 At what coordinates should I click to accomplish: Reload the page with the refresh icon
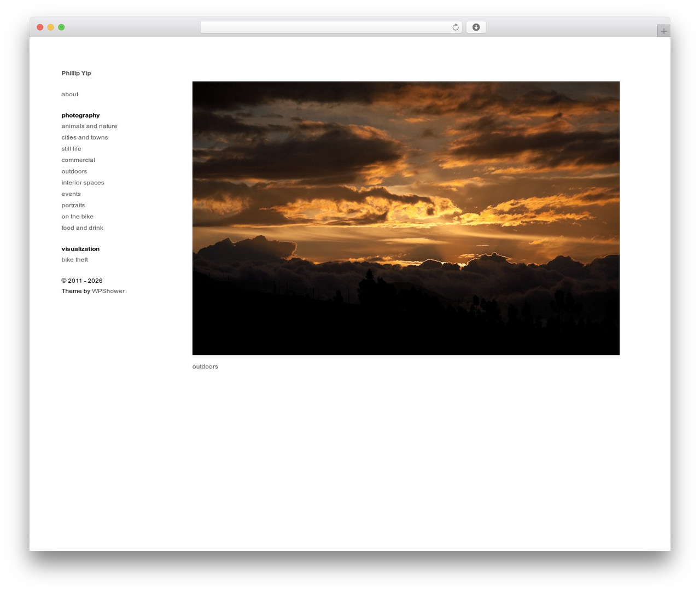pos(455,27)
